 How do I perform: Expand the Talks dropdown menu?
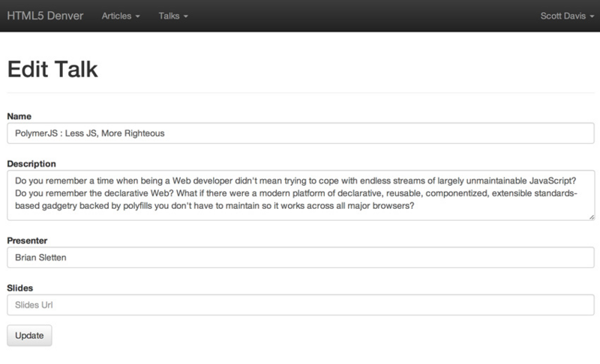pyautogui.click(x=173, y=16)
